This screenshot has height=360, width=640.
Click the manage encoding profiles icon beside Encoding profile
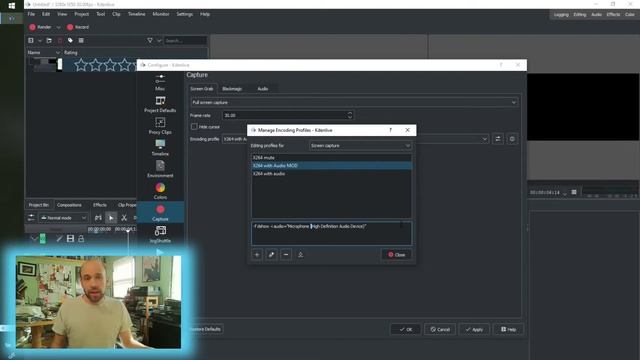pyautogui.click(x=498, y=139)
